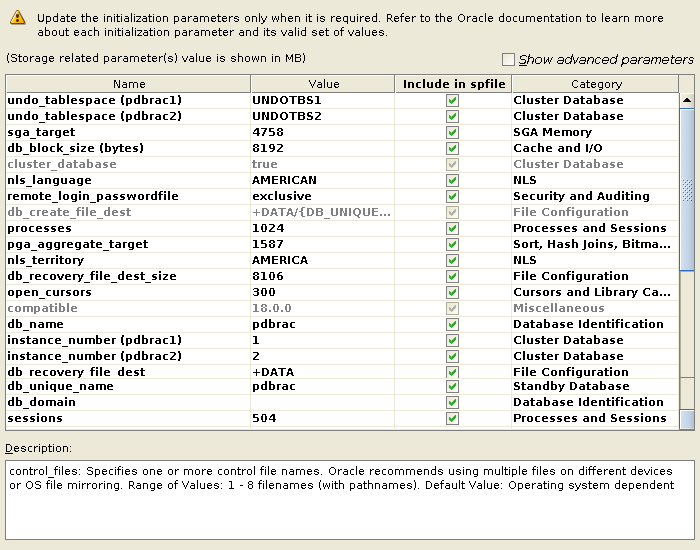Toggle spfile checkbox for db_name
The height and width of the screenshot is (550, 700).
click(x=452, y=325)
